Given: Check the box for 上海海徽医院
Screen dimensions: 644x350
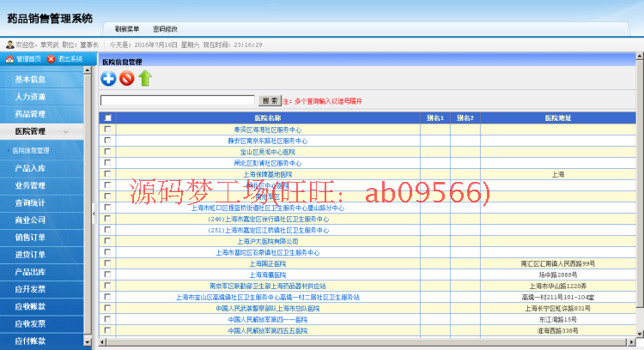Looking at the screenshot, I should [x=107, y=275].
